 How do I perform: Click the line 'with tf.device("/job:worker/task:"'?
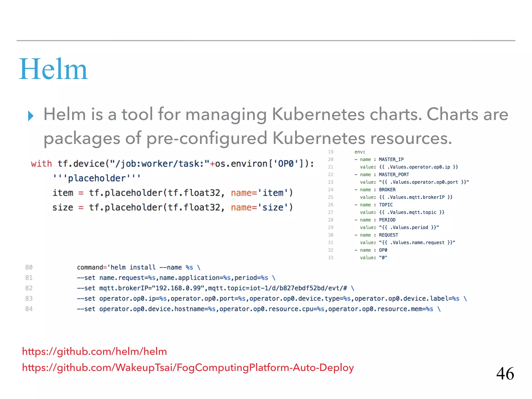(x=172, y=164)
